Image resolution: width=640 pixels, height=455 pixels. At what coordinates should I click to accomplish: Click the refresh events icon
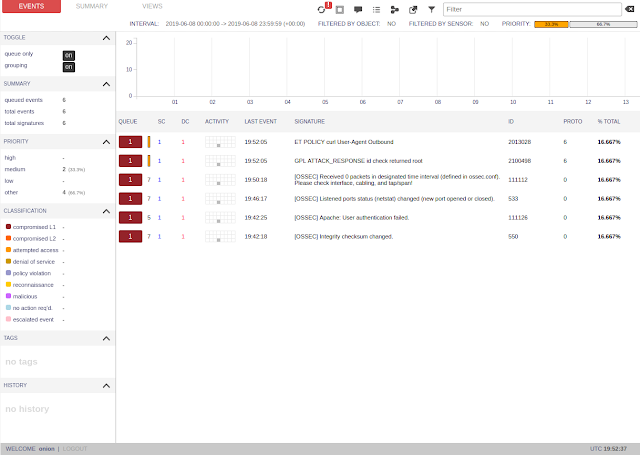(x=322, y=9)
